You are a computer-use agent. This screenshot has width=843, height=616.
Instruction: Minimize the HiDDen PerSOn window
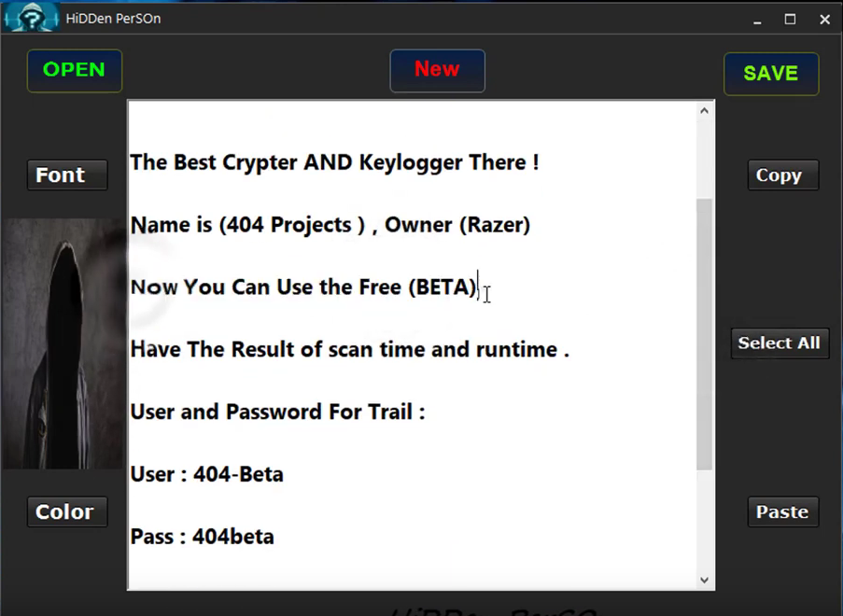(x=757, y=20)
